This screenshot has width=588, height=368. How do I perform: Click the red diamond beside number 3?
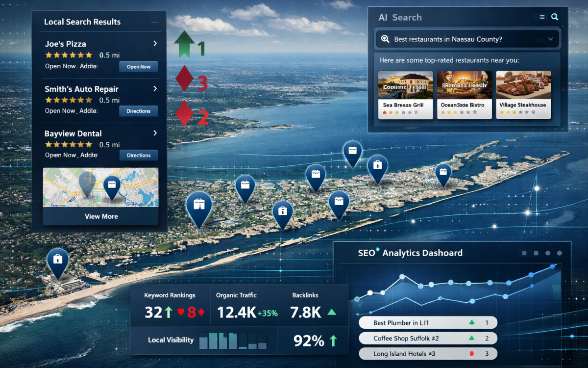click(x=184, y=79)
